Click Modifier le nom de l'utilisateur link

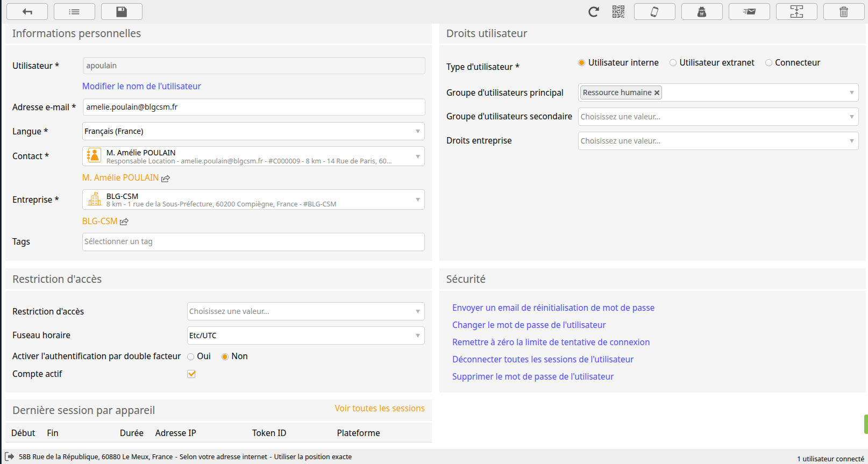coord(141,86)
